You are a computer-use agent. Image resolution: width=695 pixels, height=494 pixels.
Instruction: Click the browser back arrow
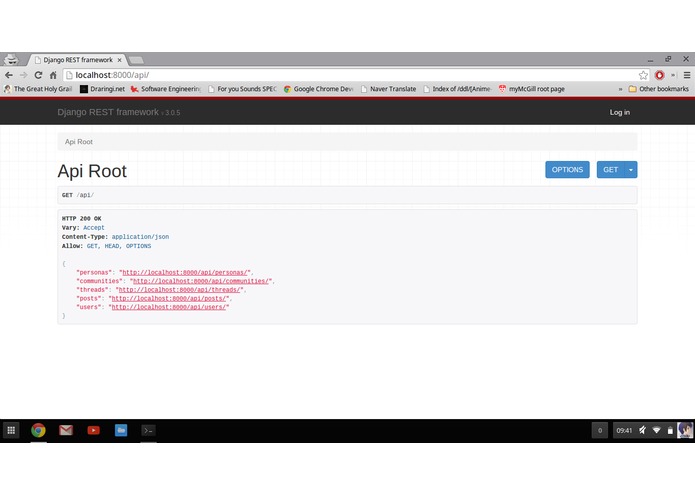tap(9, 75)
